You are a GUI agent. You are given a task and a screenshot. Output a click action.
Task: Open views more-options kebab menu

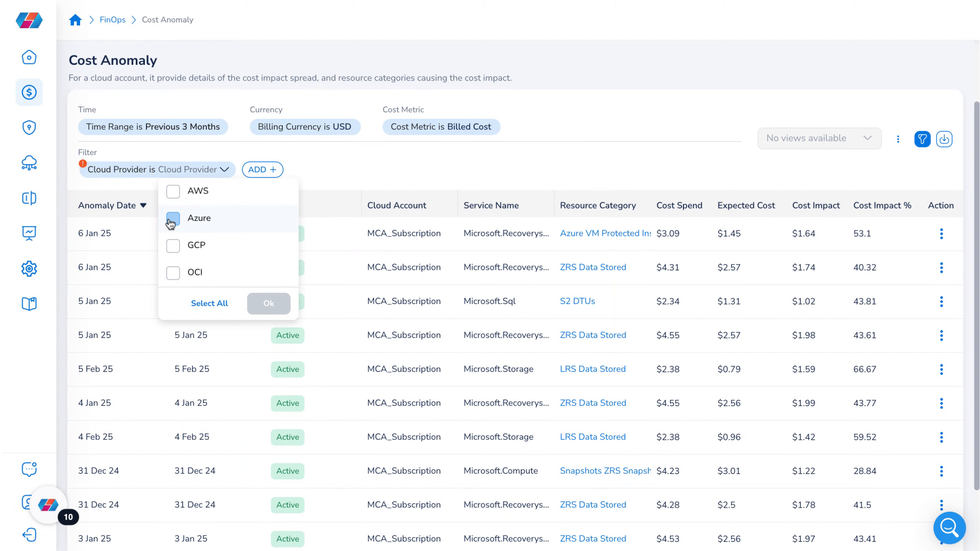coord(898,139)
